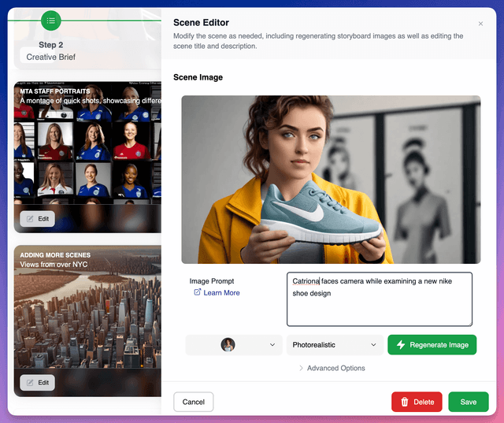Open the character avatar dropdown
504x423 pixels.
[234, 345]
